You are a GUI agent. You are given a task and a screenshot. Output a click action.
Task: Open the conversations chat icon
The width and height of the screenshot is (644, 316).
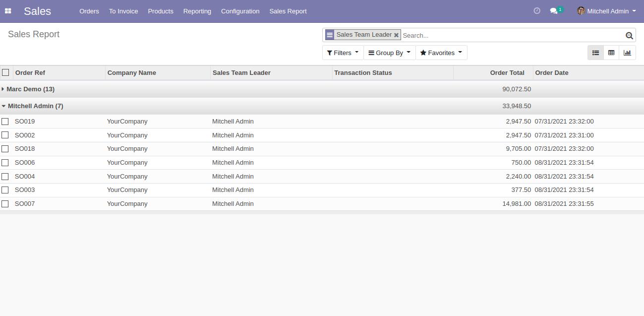554,11
